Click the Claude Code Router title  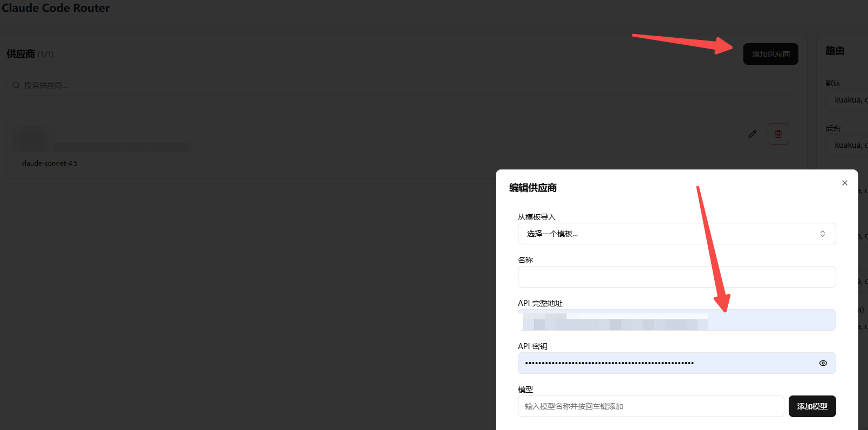tap(56, 8)
